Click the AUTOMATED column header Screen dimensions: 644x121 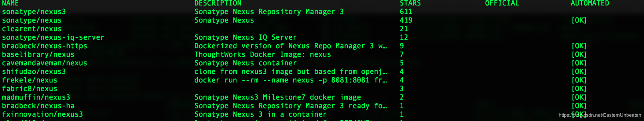[x=590, y=3]
